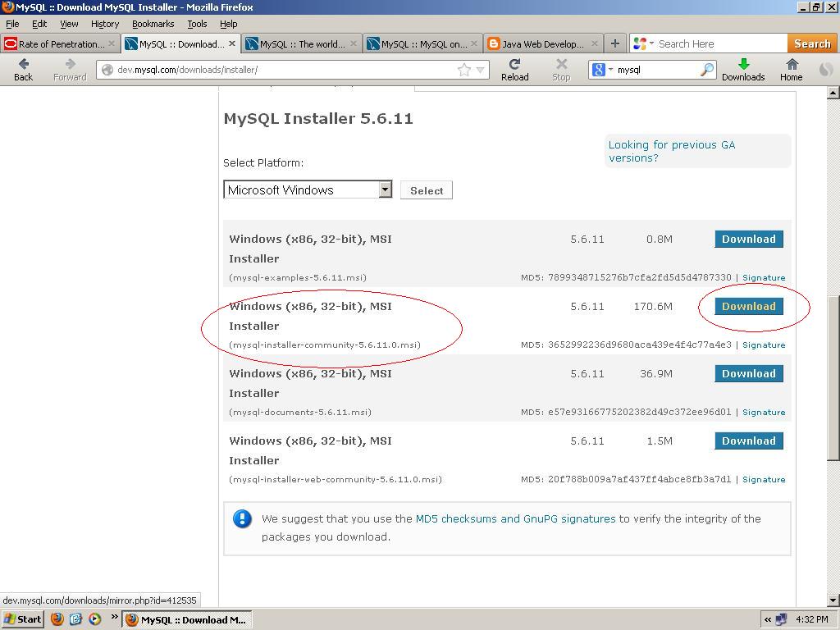Screen dimensions: 840x630
Task: Open the Windows Start menu
Action: (x=22, y=619)
